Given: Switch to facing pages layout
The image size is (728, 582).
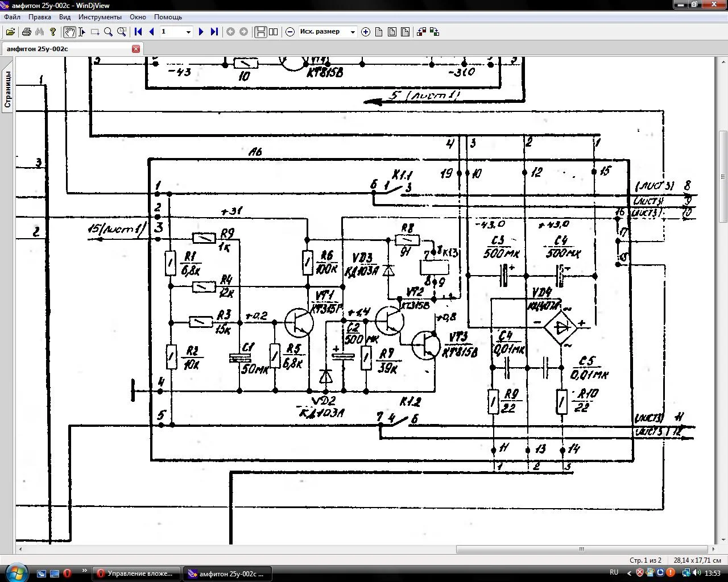Looking at the screenshot, I should (274, 32).
